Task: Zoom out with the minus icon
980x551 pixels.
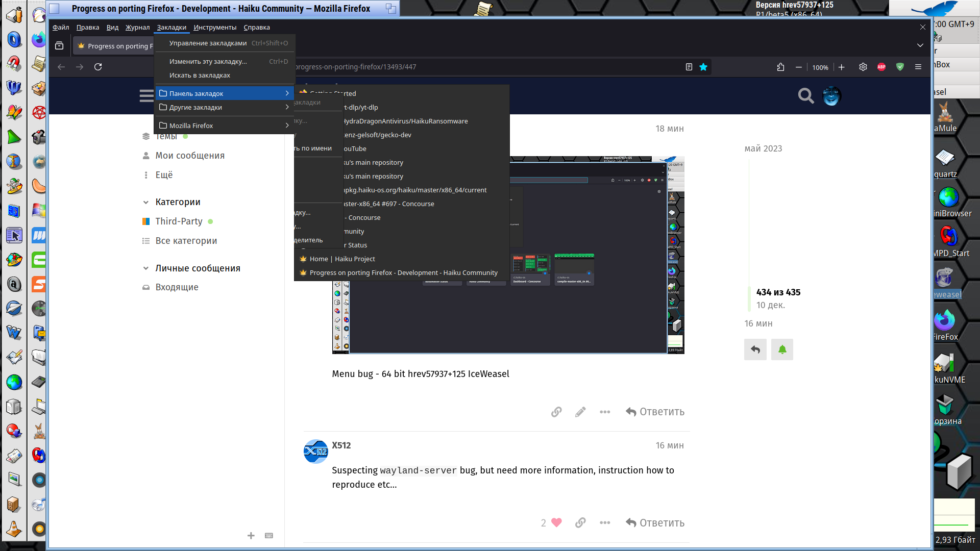Action: pos(799,67)
